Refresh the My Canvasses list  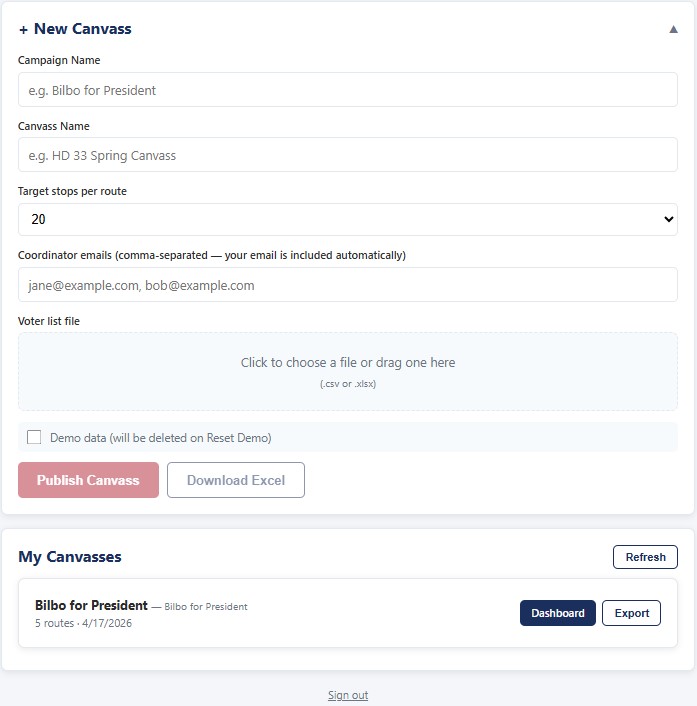(645, 557)
